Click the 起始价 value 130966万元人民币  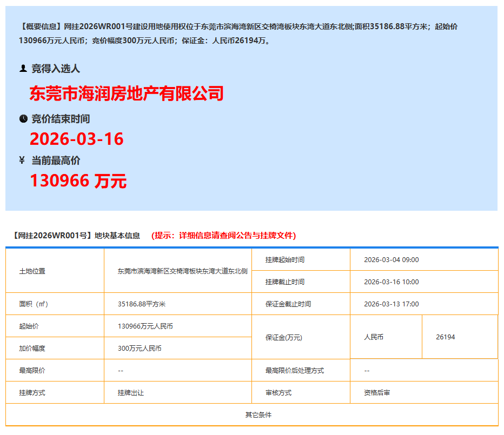click(x=145, y=326)
